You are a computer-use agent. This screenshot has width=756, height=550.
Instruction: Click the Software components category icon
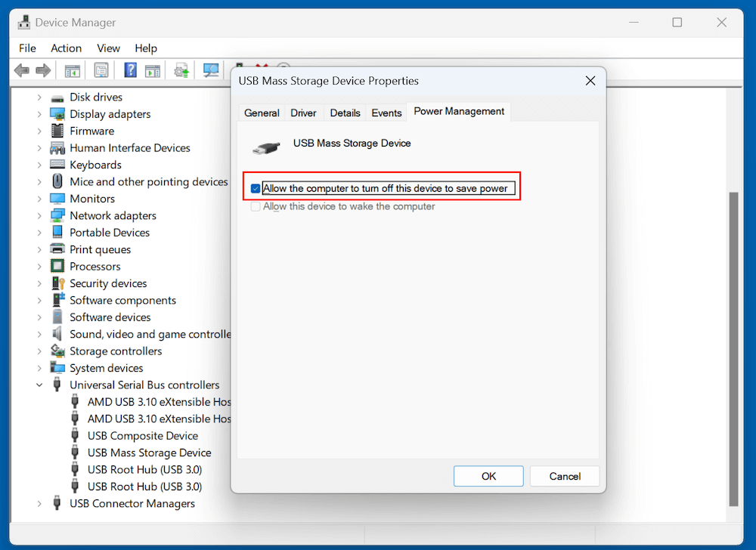pyautogui.click(x=58, y=300)
